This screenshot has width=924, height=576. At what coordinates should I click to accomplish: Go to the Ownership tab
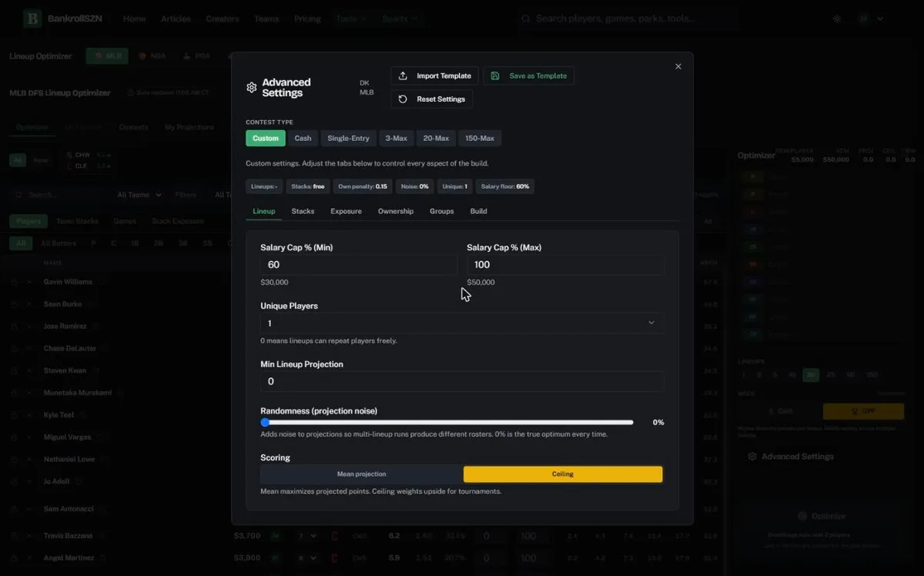click(x=396, y=211)
